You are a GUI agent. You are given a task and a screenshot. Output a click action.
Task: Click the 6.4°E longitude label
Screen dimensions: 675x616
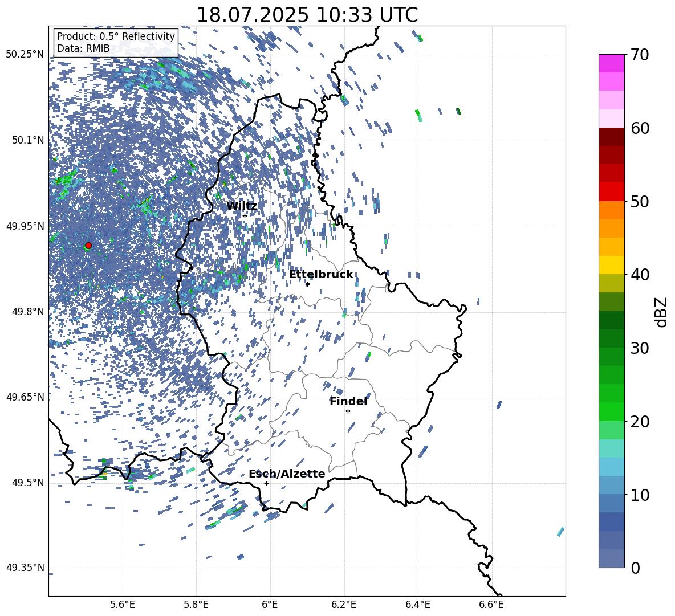417,605
